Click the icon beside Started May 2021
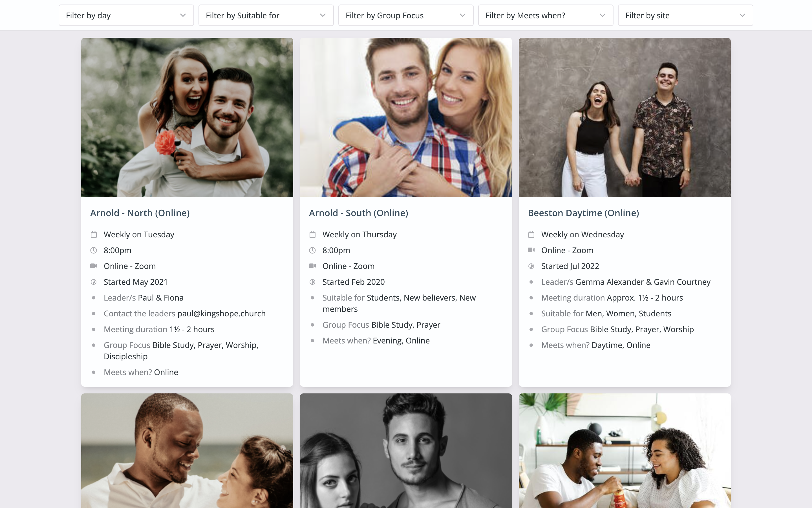The image size is (812, 508). pyautogui.click(x=94, y=282)
